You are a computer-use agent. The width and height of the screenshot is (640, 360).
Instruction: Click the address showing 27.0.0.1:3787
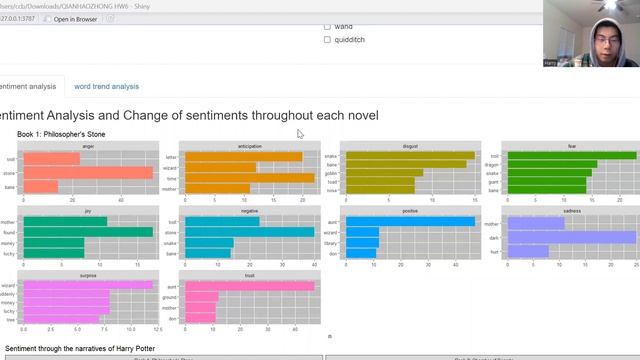tap(18, 19)
